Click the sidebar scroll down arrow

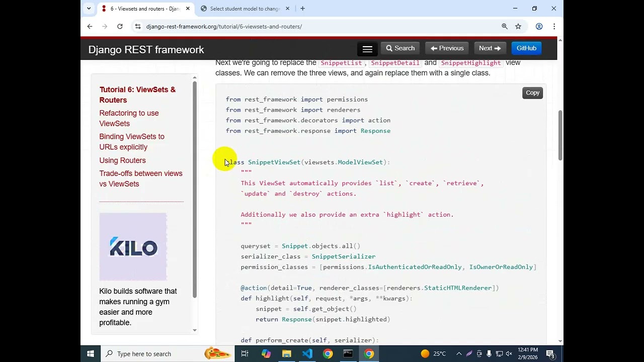tap(195, 330)
